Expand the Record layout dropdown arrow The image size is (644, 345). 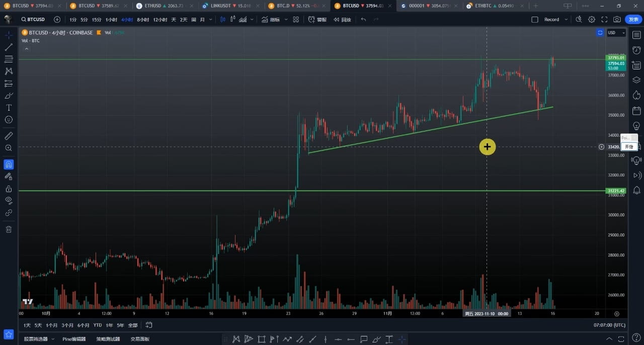(x=566, y=20)
